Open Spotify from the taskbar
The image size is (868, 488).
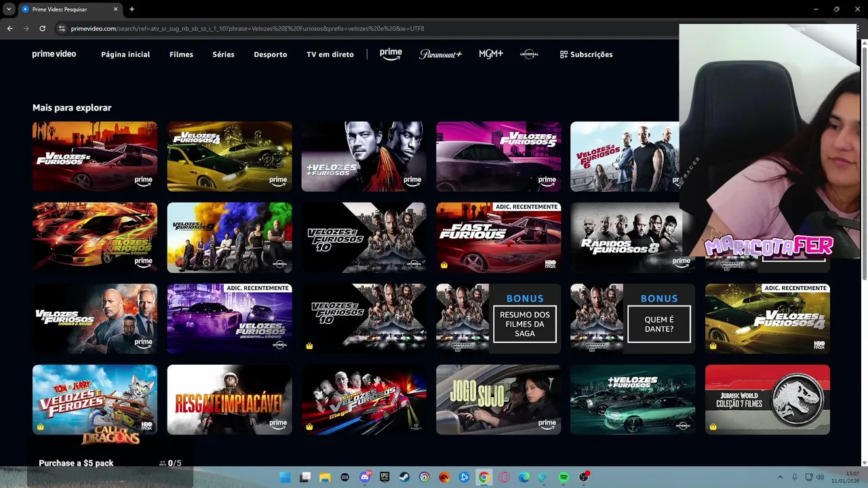pyautogui.click(x=564, y=477)
